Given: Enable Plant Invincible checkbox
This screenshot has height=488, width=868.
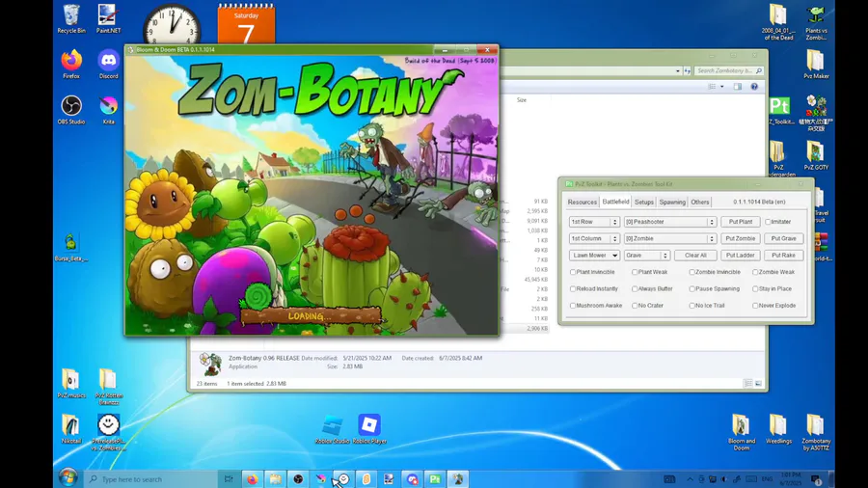Looking at the screenshot, I should 573,272.
